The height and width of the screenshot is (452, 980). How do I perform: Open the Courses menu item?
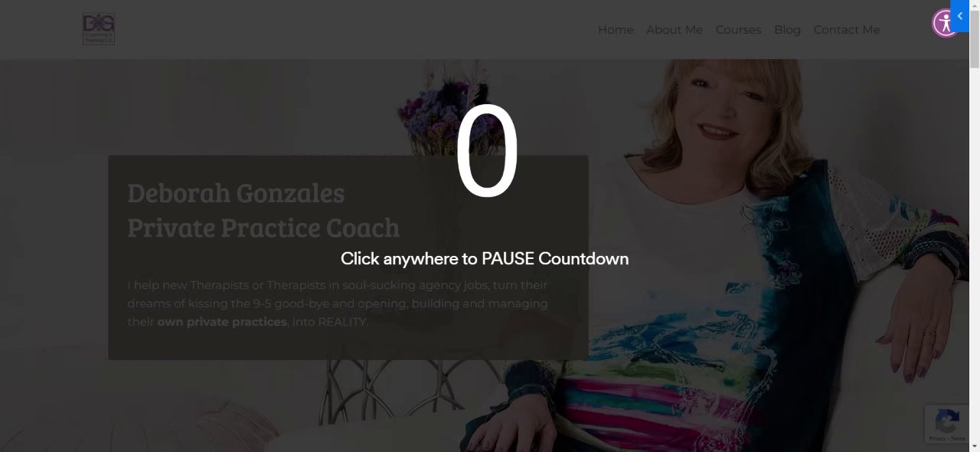click(x=738, y=30)
